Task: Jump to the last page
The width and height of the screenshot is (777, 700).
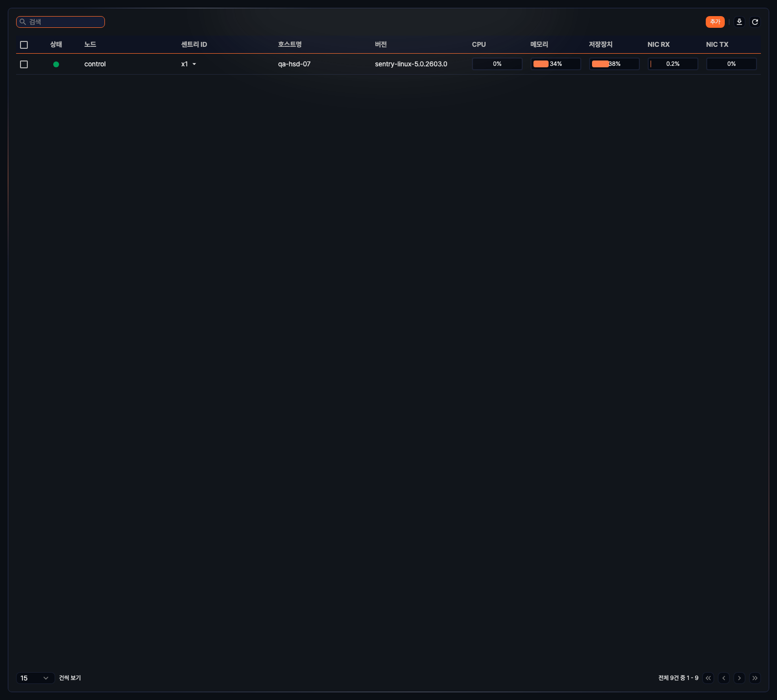Action: 755,678
